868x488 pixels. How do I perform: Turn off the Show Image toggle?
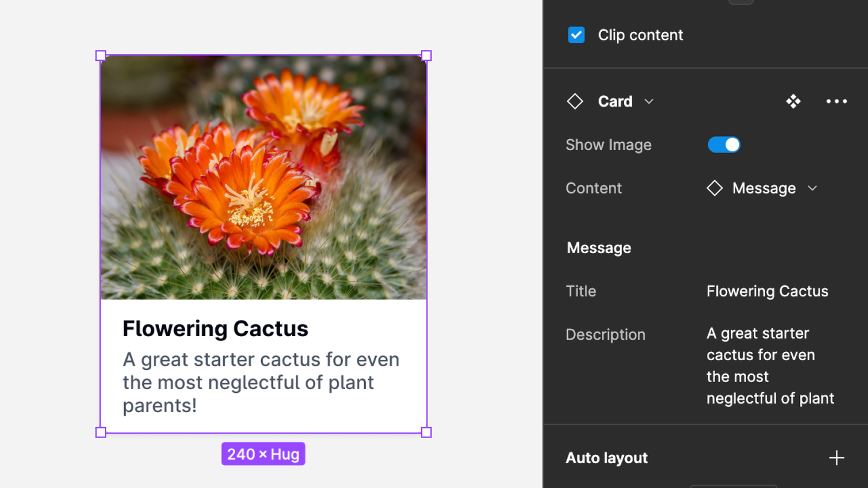[724, 145]
